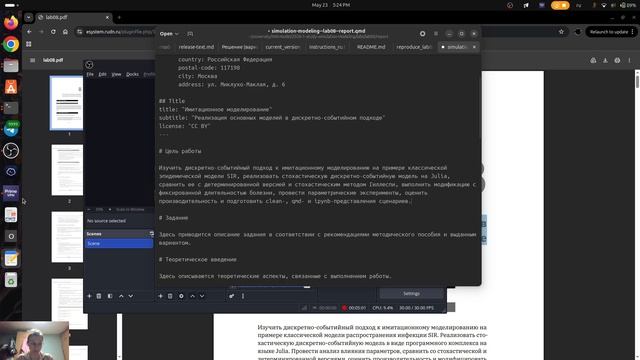Screen dimensions: 640x360
Task: Click the Chrome address bar URL
Action: click(118, 32)
